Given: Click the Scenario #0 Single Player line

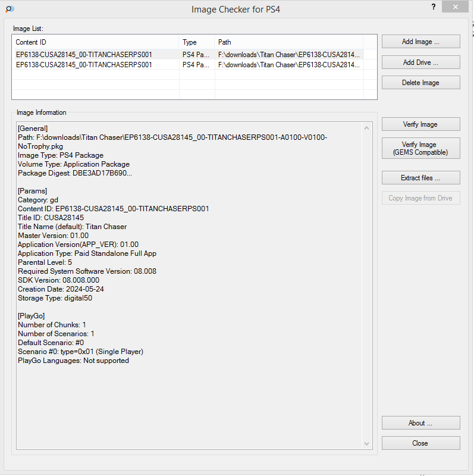Looking at the screenshot, I should [x=80, y=352].
